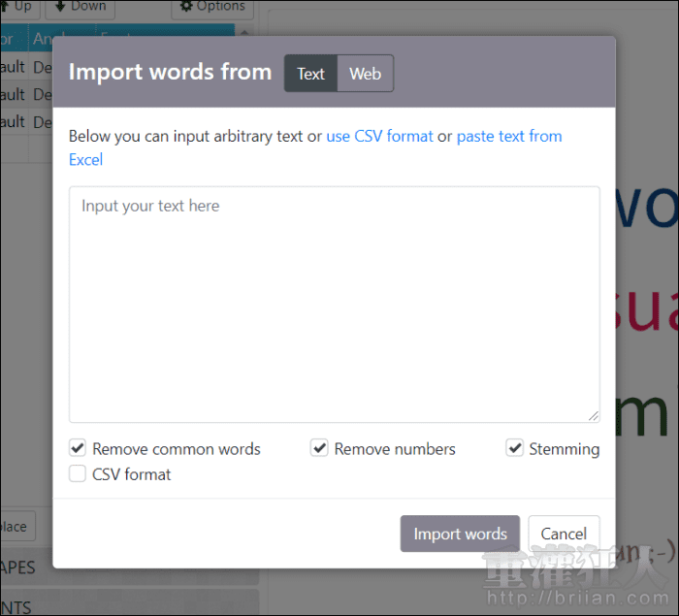The height and width of the screenshot is (616, 679).
Task: Toggle the Remove numbers checkbox
Action: click(319, 448)
